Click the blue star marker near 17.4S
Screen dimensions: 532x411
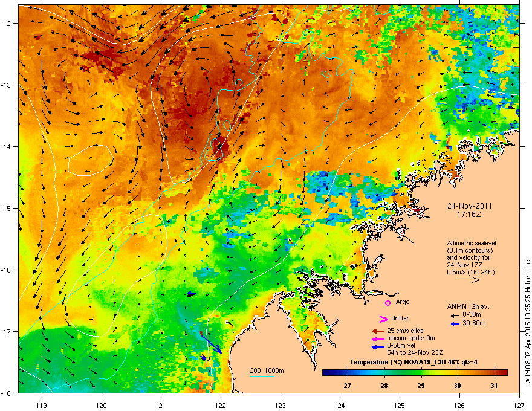pos(204,357)
